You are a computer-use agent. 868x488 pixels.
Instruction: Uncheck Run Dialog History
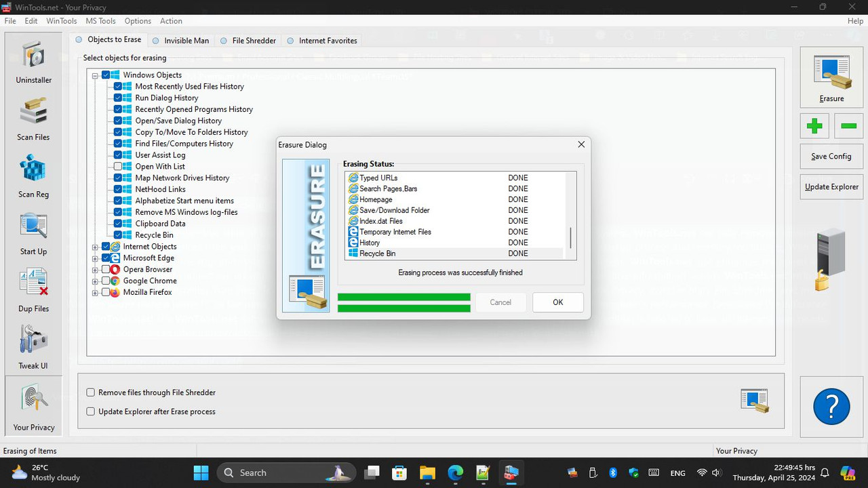[118, 98]
